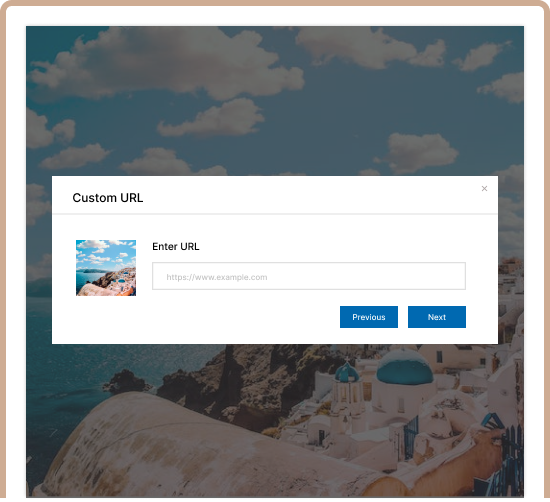This screenshot has width=550, height=502.
Task: Click the small blue bell-tower dome in photo
Action: [347, 373]
